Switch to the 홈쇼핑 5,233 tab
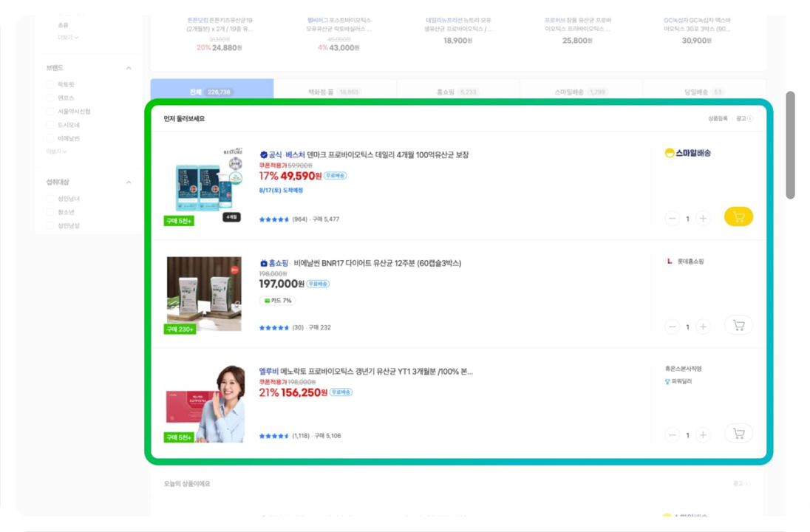This screenshot has height=532, width=810. pyautogui.click(x=457, y=92)
